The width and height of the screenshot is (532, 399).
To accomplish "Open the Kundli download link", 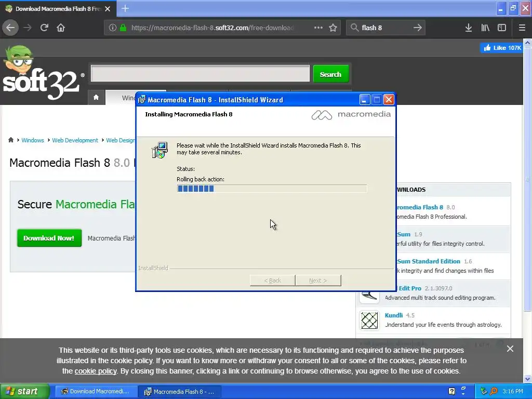I will tap(394, 315).
